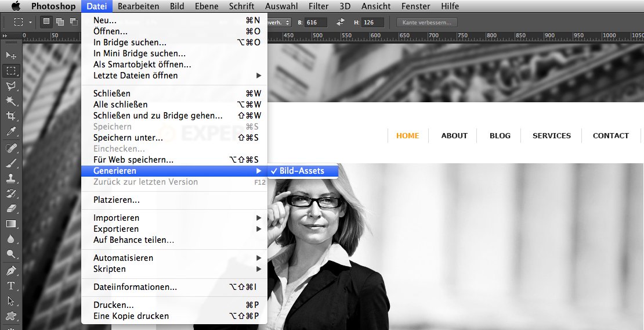Viewport: 644px width, 330px height.
Task: Open the Ebene menu
Action: point(207,6)
